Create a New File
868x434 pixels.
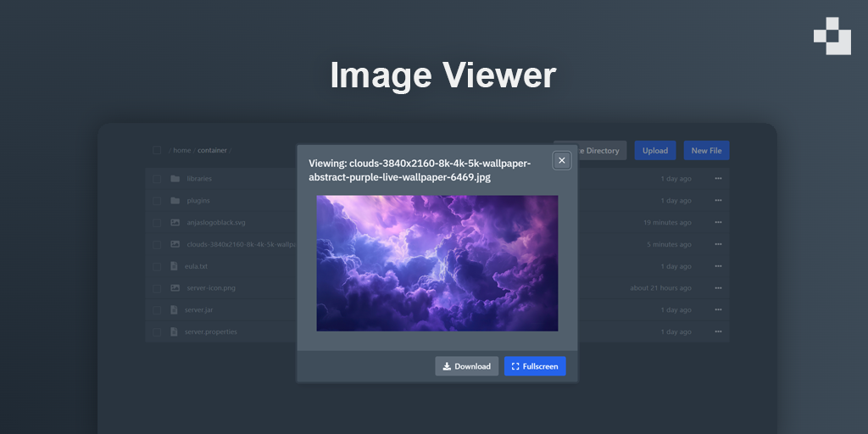[x=706, y=151]
